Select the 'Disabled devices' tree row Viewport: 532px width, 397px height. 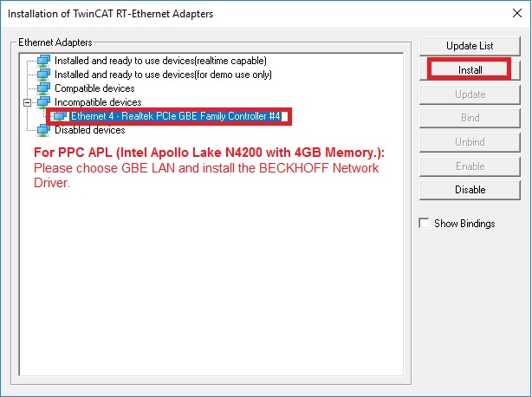coord(90,130)
